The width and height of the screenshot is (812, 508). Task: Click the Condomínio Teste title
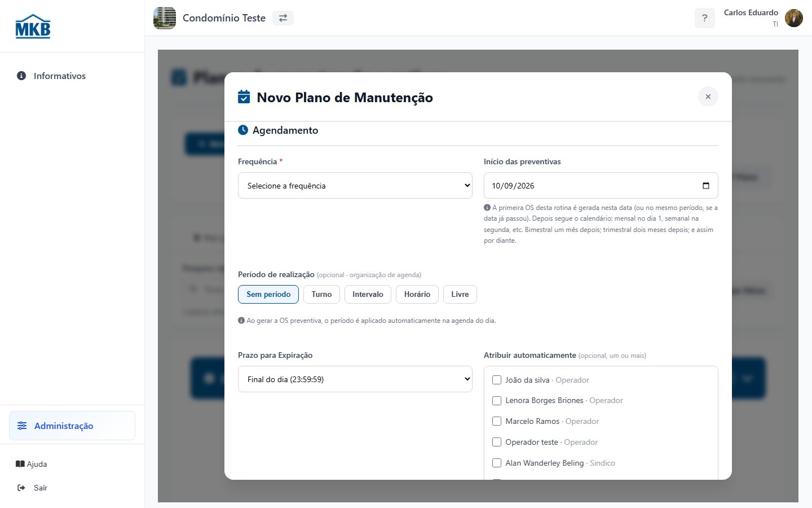[224, 18]
